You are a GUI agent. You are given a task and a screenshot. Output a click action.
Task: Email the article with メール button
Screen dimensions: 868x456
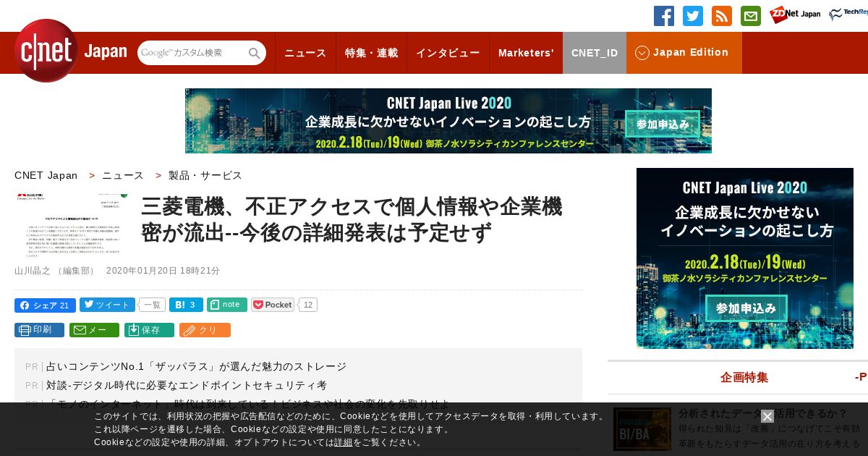click(x=94, y=330)
